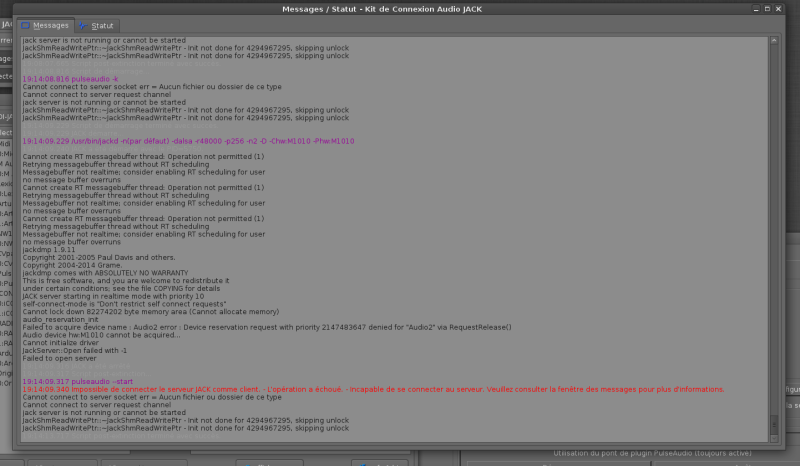This screenshot has height=466, width=800.
Task: Maximize the Messages / Statut window
Action: coord(767,9)
